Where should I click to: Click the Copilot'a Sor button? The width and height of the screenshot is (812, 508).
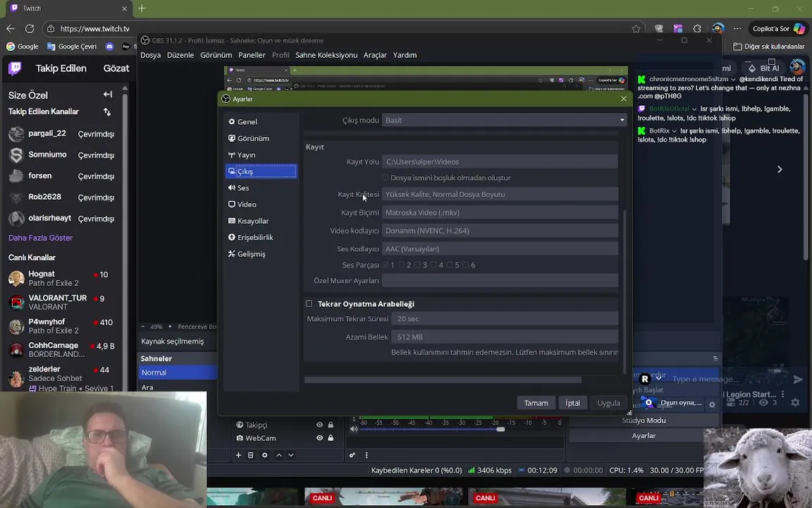tap(778, 28)
